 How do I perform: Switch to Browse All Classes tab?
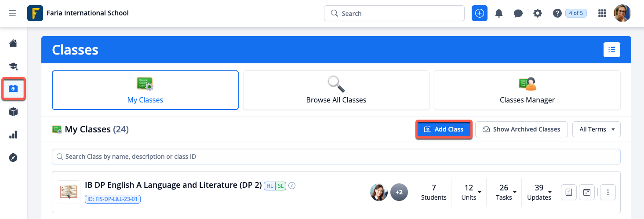(x=336, y=90)
